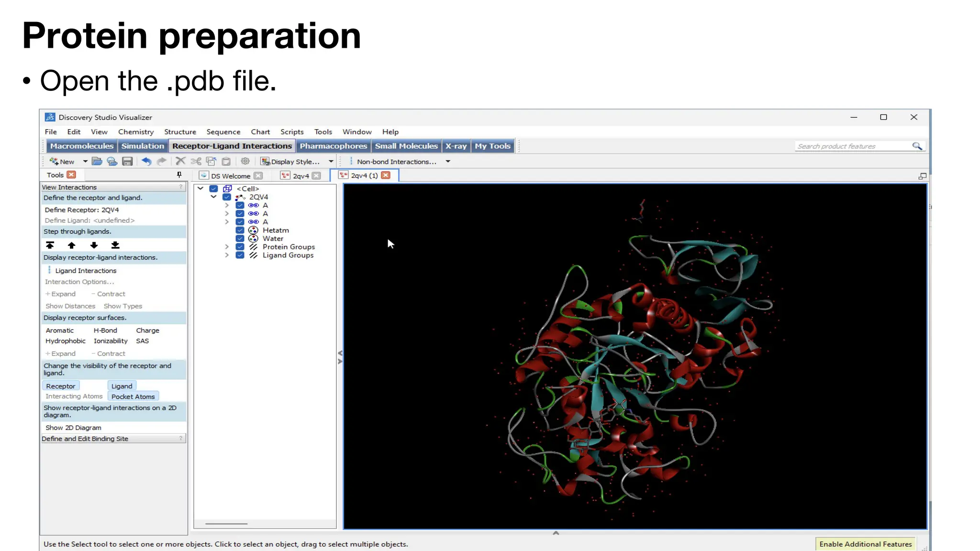Open the Structure menu
This screenshot has height=551, width=980.
(x=180, y=132)
